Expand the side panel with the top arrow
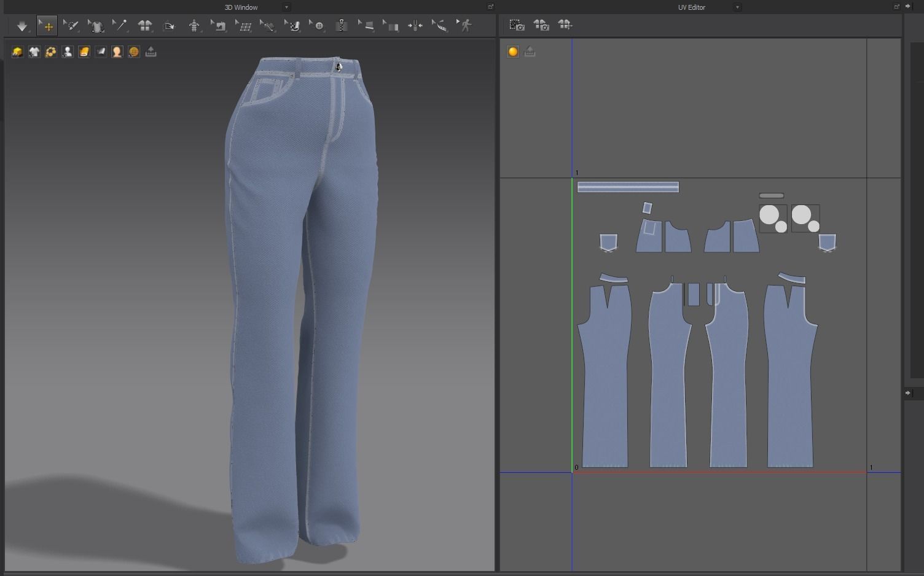924x576 pixels. (x=909, y=6)
